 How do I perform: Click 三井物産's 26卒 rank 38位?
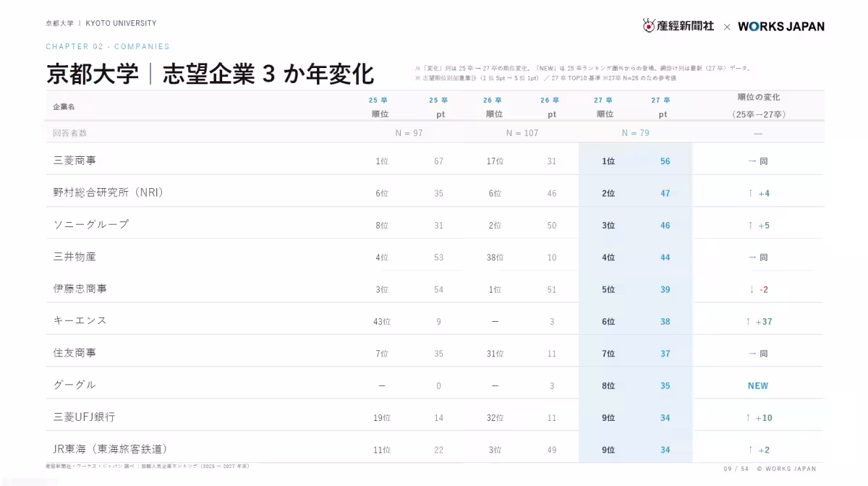pos(495,257)
